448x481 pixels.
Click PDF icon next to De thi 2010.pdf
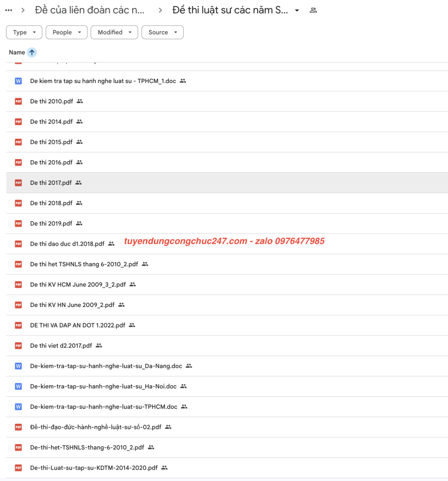[x=18, y=101]
